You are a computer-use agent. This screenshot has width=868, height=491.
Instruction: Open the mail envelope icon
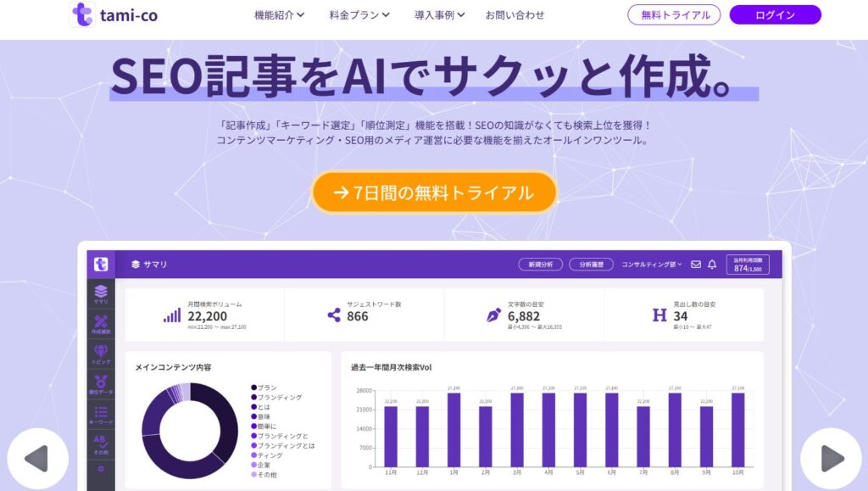coord(696,265)
